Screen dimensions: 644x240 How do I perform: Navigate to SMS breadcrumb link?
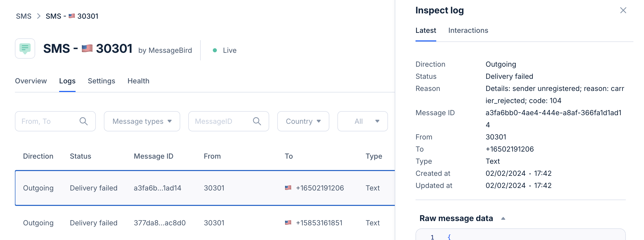24,16
